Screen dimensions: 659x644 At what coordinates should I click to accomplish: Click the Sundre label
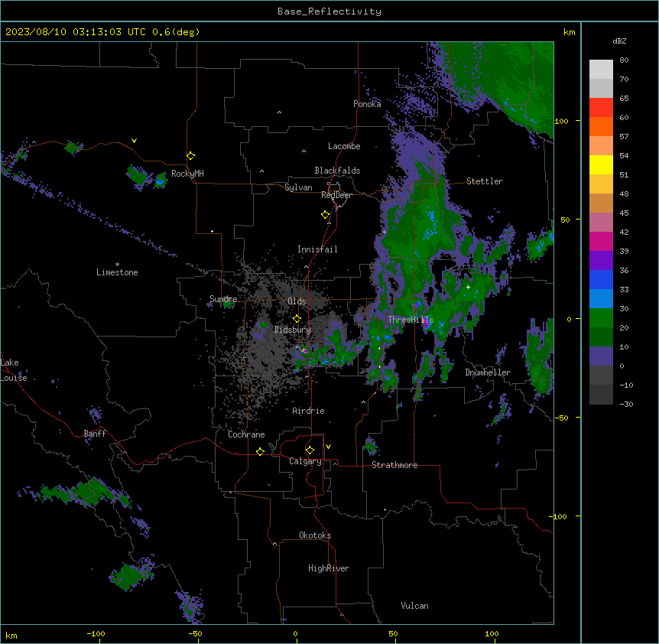tap(223, 299)
